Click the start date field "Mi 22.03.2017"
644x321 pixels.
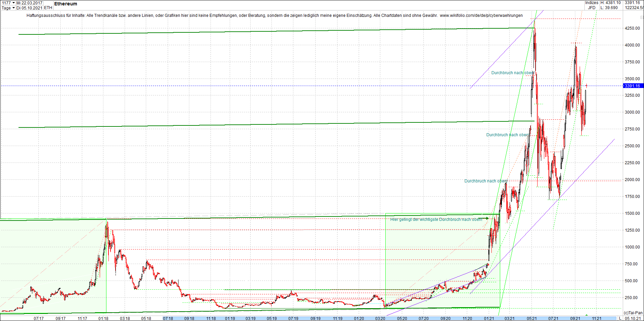click(29, 2)
